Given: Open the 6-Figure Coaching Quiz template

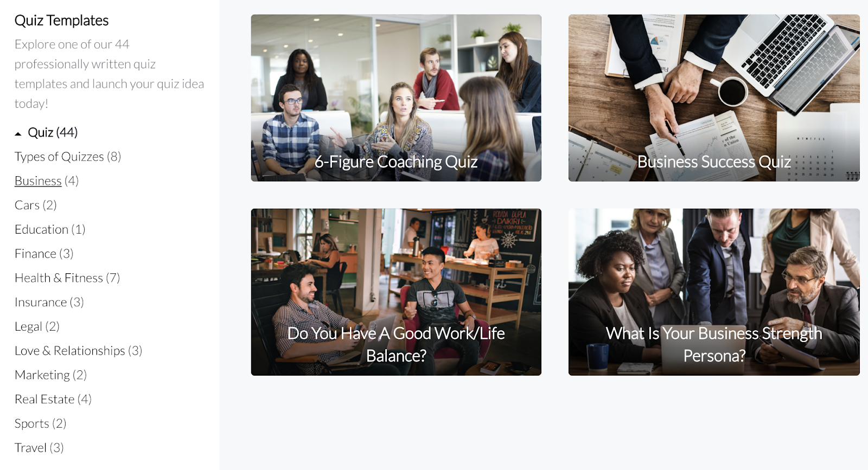Looking at the screenshot, I should tap(396, 98).
